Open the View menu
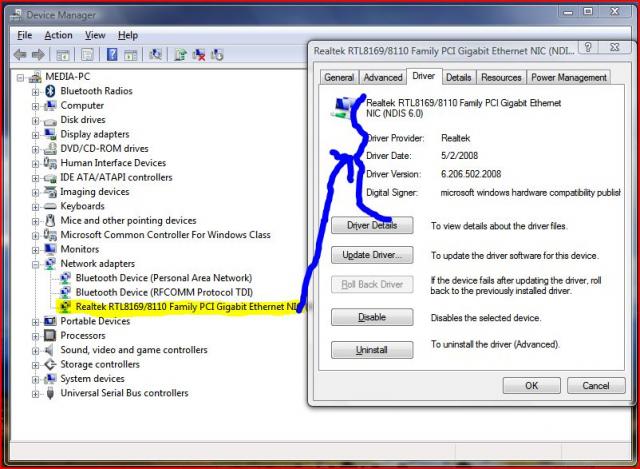640x469 pixels. pyautogui.click(x=95, y=35)
